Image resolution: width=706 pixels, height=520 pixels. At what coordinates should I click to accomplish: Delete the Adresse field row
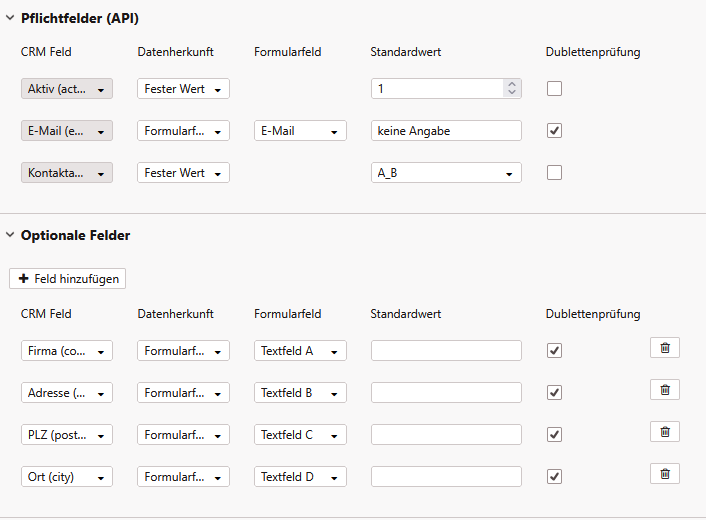(665, 390)
